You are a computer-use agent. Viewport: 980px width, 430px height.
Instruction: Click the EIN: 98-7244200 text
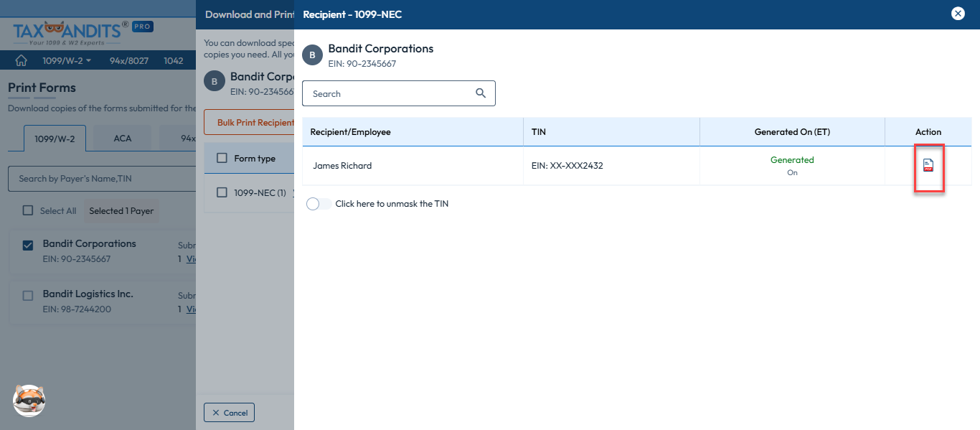click(77, 309)
